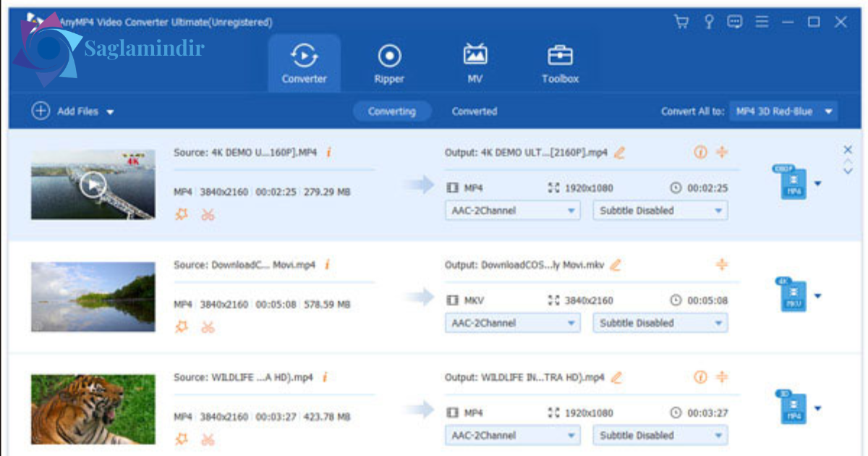The width and height of the screenshot is (868, 456).
Task: Click output duration 00:05:08
Action: point(707,300)
